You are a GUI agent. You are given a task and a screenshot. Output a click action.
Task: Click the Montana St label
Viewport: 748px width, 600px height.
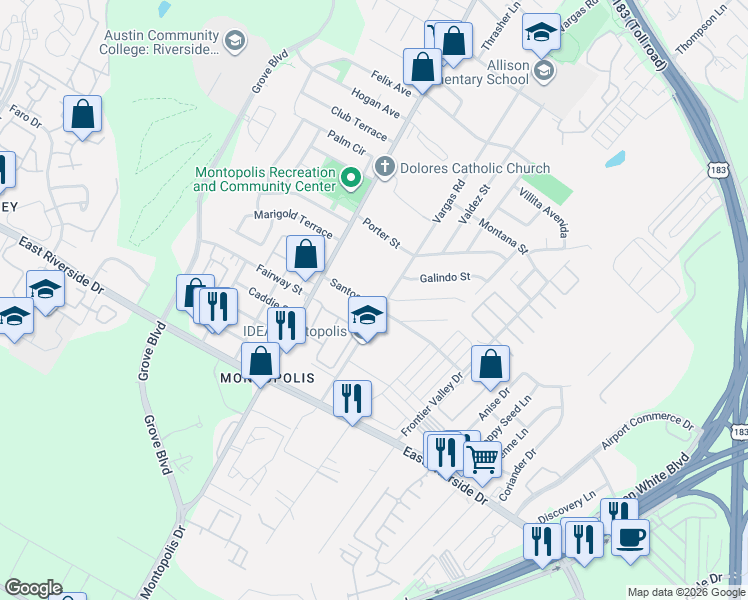pyautogui.click(x=504, y=237)
